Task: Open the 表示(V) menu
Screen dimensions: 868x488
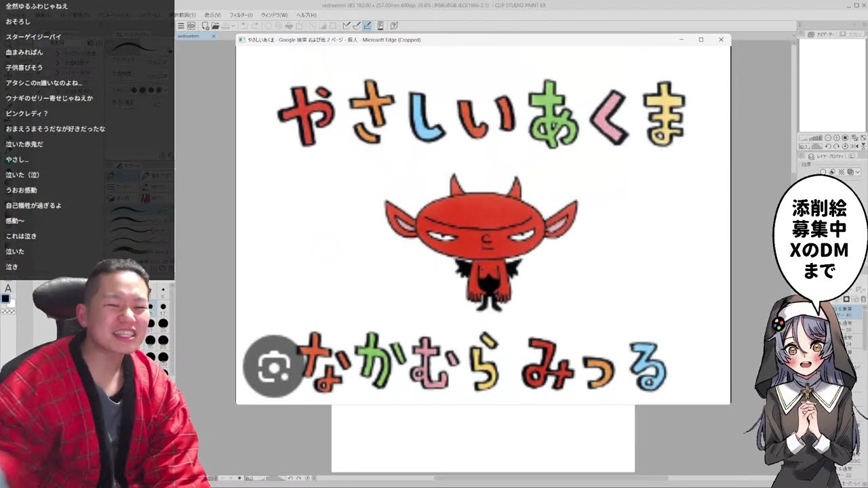Action: coord(213,15)
